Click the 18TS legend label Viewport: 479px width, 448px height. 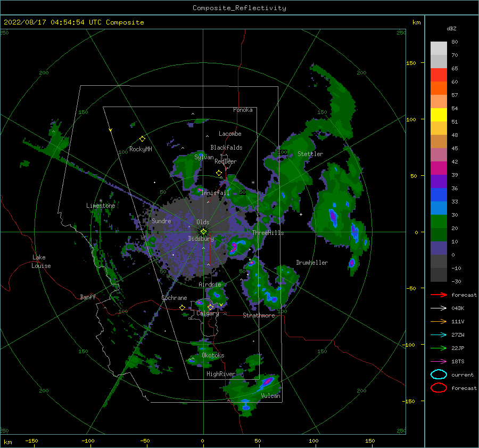point(458,362)
